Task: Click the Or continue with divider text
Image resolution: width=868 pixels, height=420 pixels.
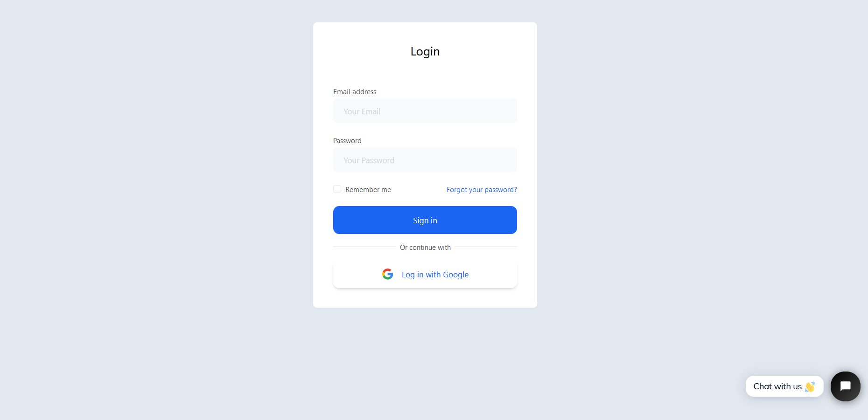Action: (425, 248)
